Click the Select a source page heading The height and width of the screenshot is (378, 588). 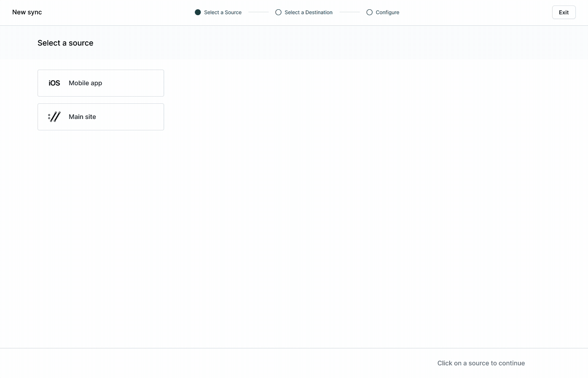point(65,43)
